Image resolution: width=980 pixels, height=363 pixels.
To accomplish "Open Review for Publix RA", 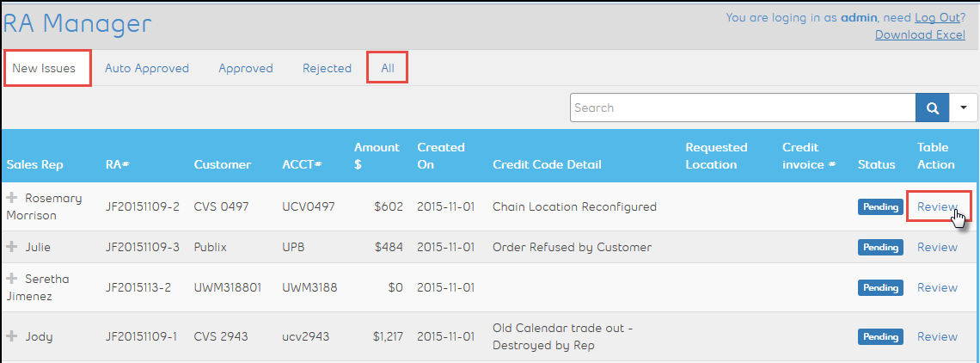I will [x=937, y=247].
